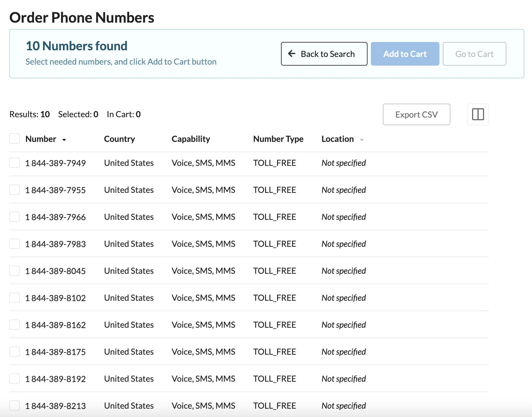
Task: Click TOLL_FREE in the 844-389-7966 row
Action: (275, 217)
